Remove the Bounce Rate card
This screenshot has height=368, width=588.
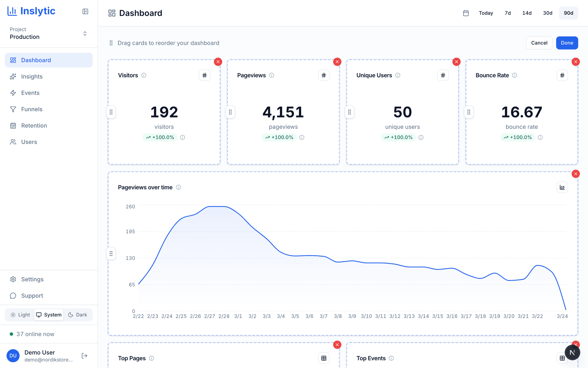(576, 62)
